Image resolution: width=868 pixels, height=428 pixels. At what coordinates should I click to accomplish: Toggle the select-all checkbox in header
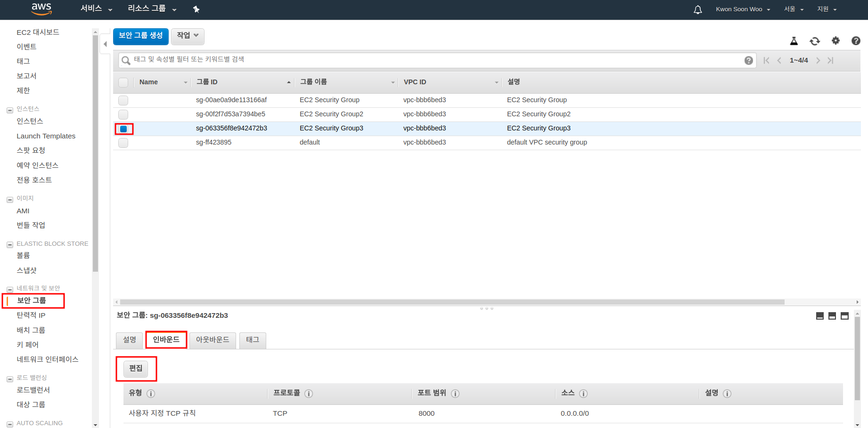click(123, 82)
